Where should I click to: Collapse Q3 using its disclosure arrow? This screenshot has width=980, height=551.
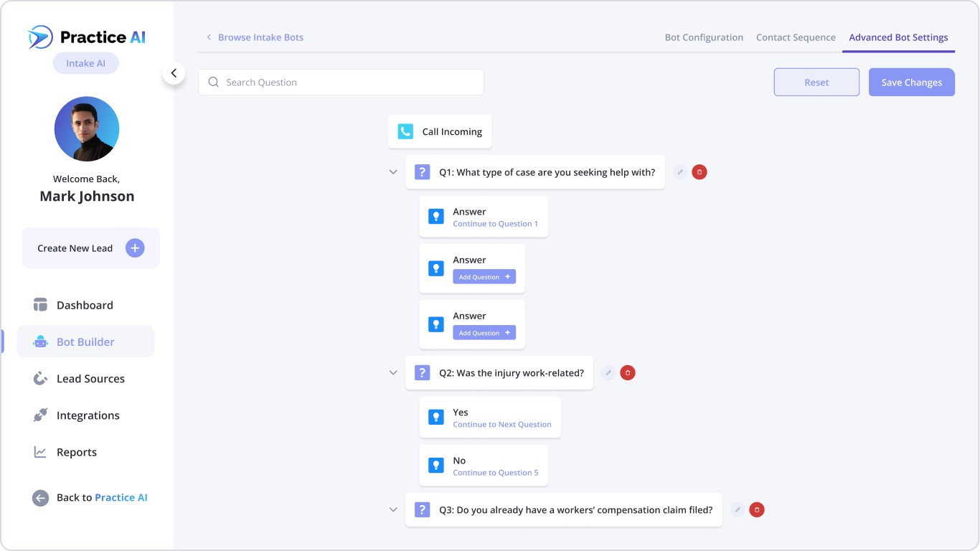pos(393,509)
